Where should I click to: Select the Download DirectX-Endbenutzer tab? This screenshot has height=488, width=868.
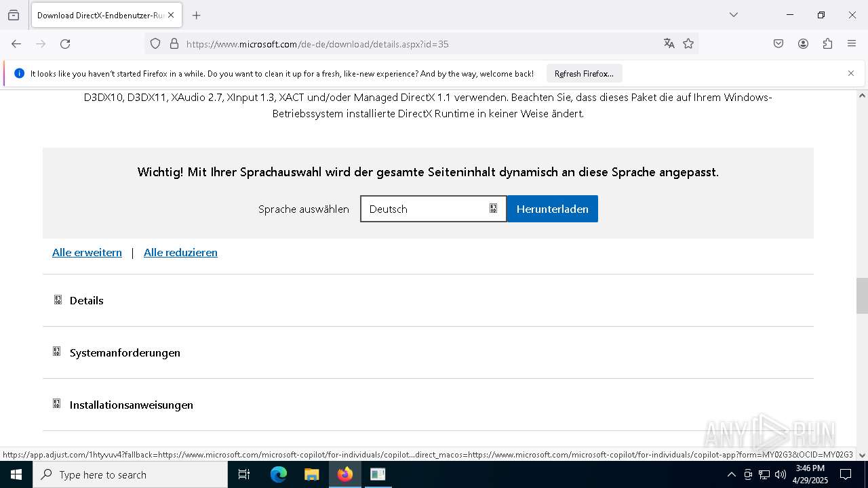coord(106,15)
